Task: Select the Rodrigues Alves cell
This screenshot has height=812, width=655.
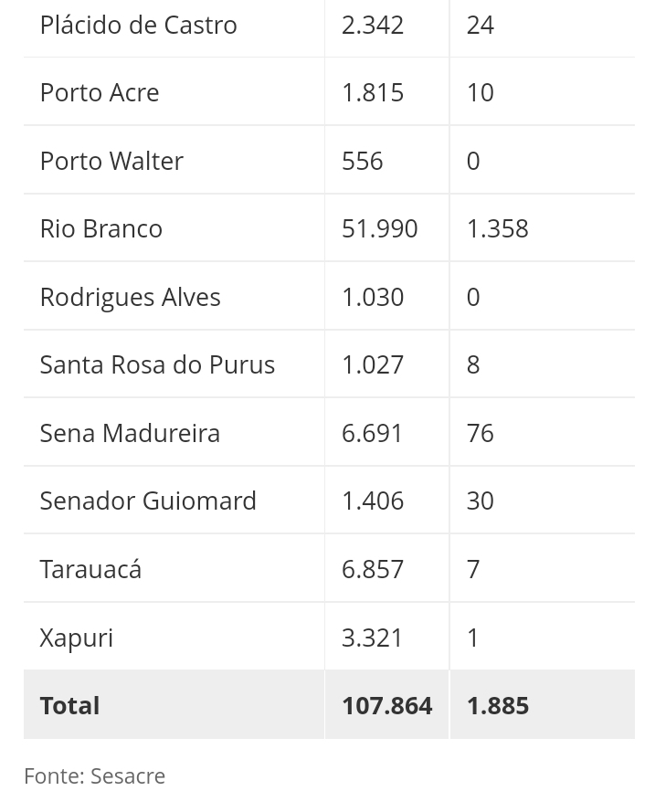Action: tap(130, 297)
